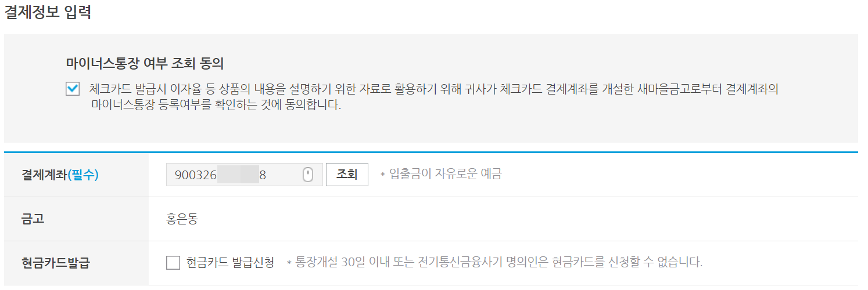Click the 결제정보 입력 page heading
Screen dimensions: 868x290
(48, 12)
